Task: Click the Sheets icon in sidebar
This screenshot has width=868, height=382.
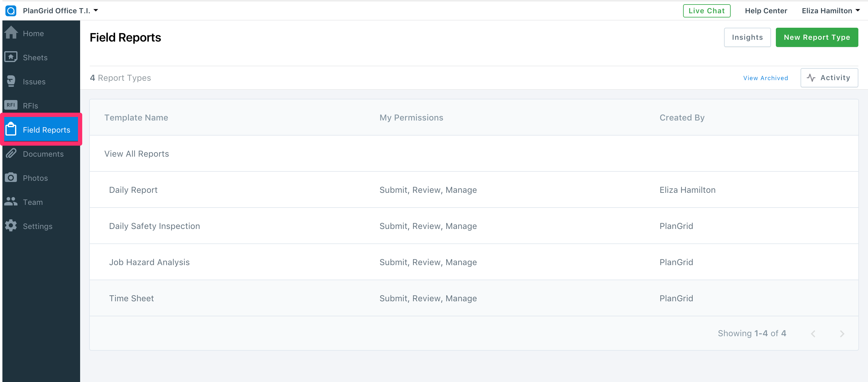Action: pos(11,57)
